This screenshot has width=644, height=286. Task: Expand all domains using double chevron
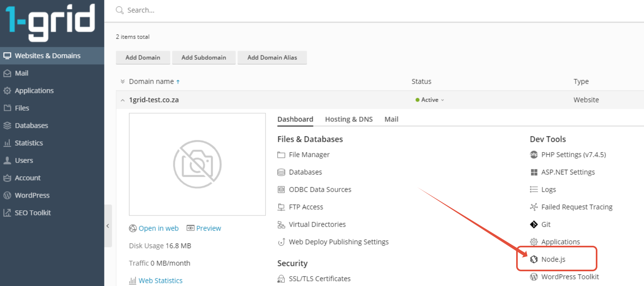(123, 81)
